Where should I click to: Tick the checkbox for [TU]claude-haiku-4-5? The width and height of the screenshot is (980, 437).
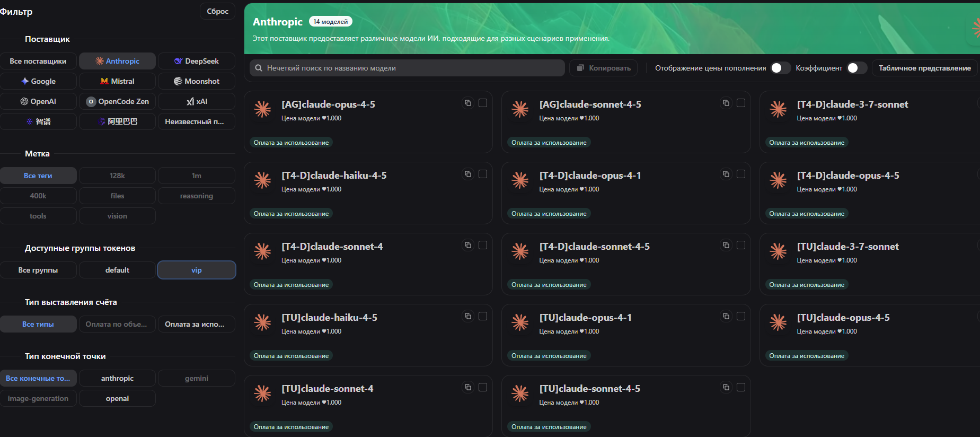(483, 316)
